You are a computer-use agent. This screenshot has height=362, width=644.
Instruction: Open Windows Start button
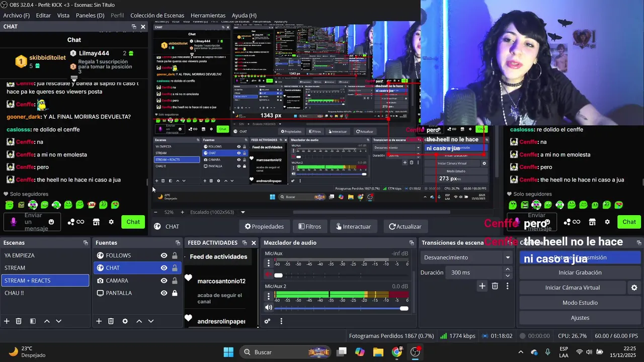tap(228, 352)
